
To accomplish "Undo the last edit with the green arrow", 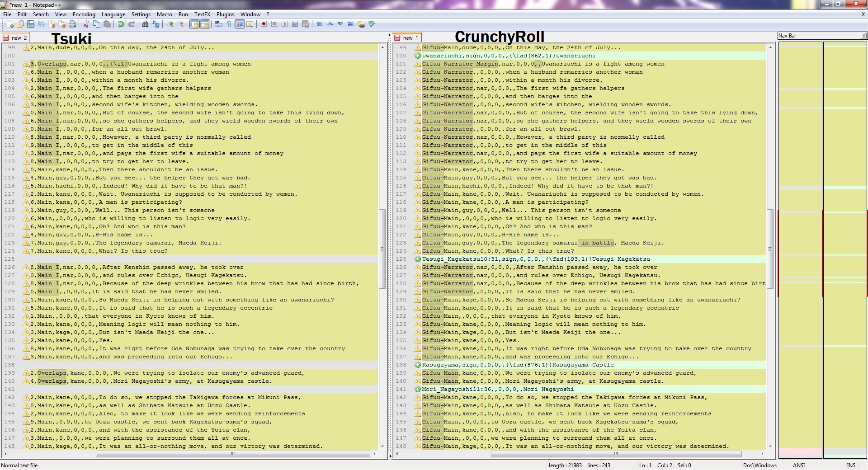I will pyautogui.click(x=121, y=24).
